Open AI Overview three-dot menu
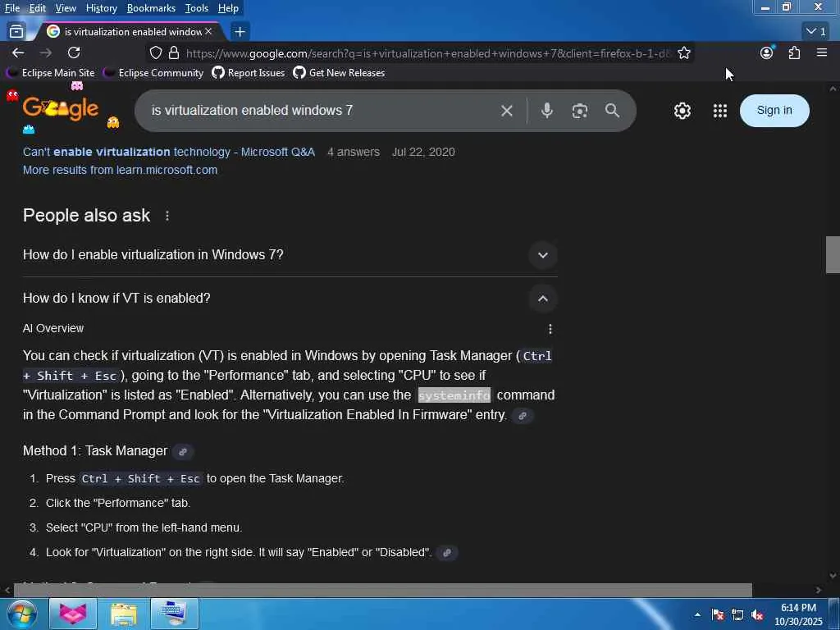The image size is (840, 630). pyautogui.click(x=550, y=329)
